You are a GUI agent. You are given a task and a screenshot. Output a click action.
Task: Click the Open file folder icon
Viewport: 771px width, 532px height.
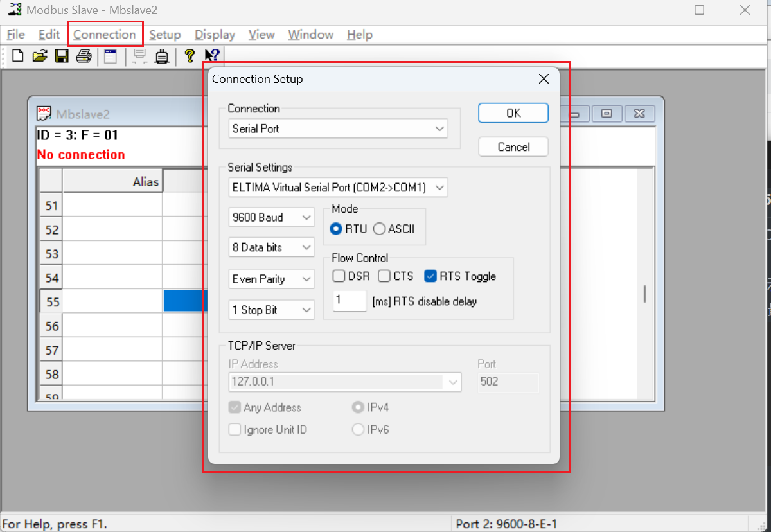tap(40, 57)
